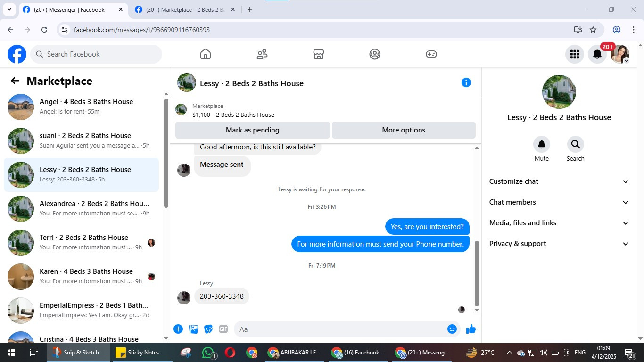Open the Chrome three-dot menu
This screenshot has height=362, width=644.
(634, 30)
